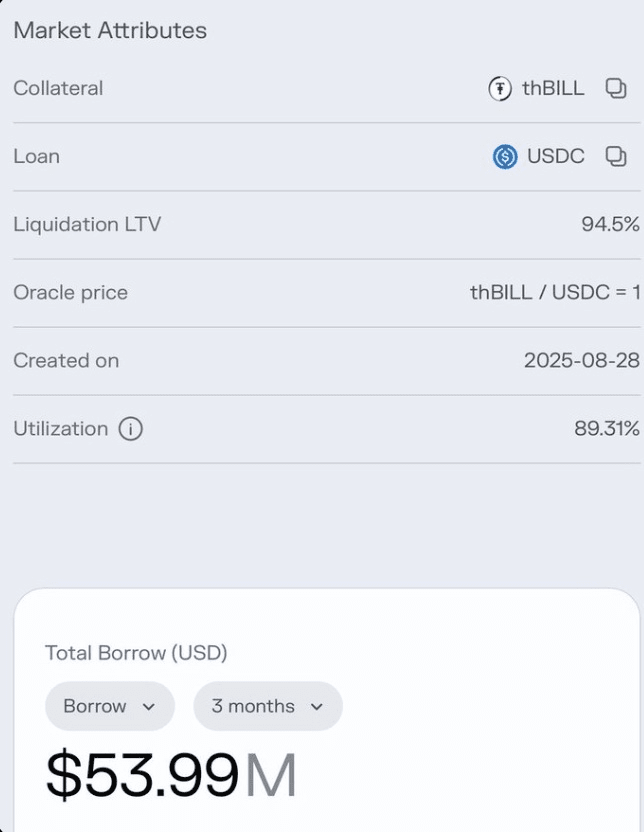Click the 94.5% Liquidation LTV value
This screenshot has width=644, height=832.
point(610,224)
